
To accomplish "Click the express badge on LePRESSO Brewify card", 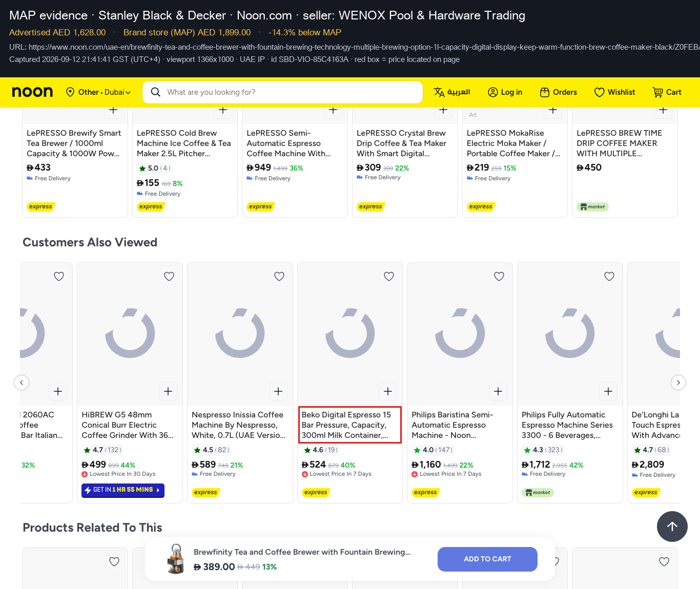I will 40,207.
